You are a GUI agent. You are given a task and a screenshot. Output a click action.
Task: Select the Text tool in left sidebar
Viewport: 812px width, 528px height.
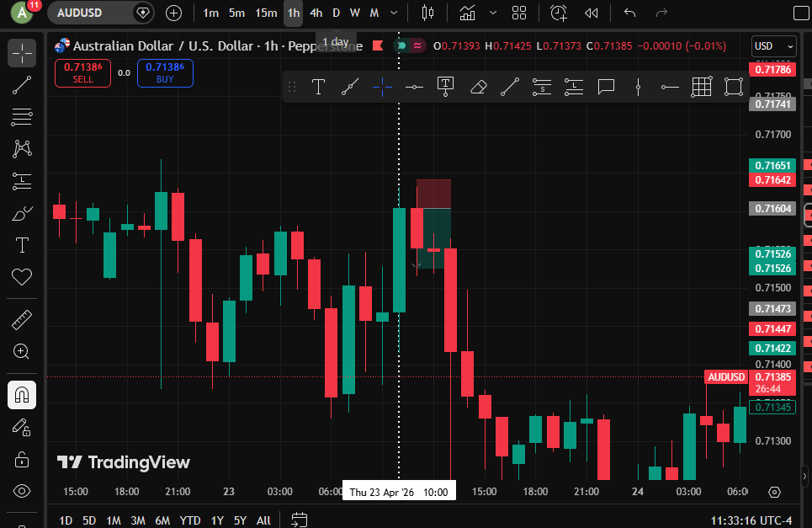[x=22, y=245]
